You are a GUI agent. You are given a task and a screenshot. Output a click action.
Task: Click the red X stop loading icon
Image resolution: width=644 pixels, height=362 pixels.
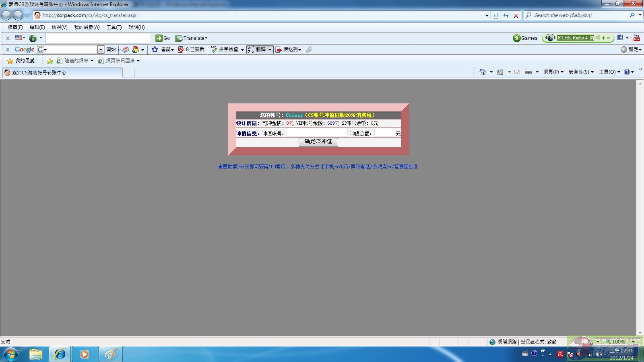tap(516, 15)
